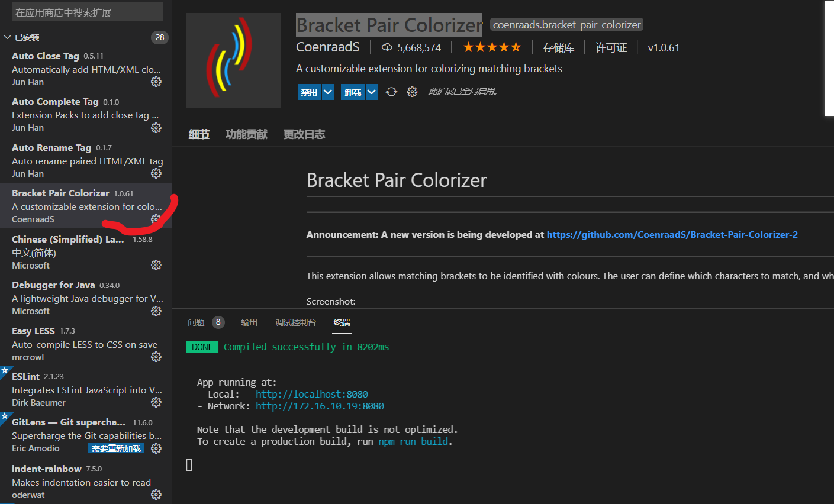This screenshot has width=834, height=504.
Task: Click the extension search input field
Action: 87,12
